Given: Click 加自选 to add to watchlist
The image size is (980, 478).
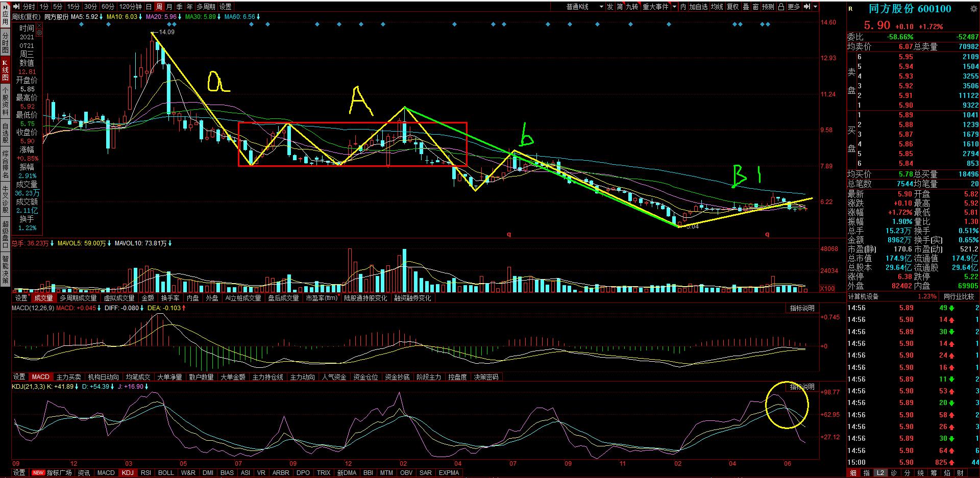Looking at the screenshot, I should point(698,7).
